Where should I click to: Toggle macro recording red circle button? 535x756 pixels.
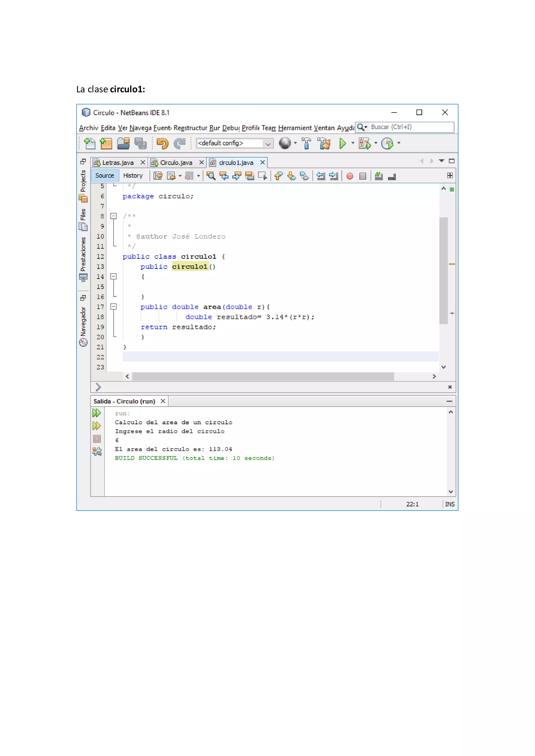tap(350, 176)
